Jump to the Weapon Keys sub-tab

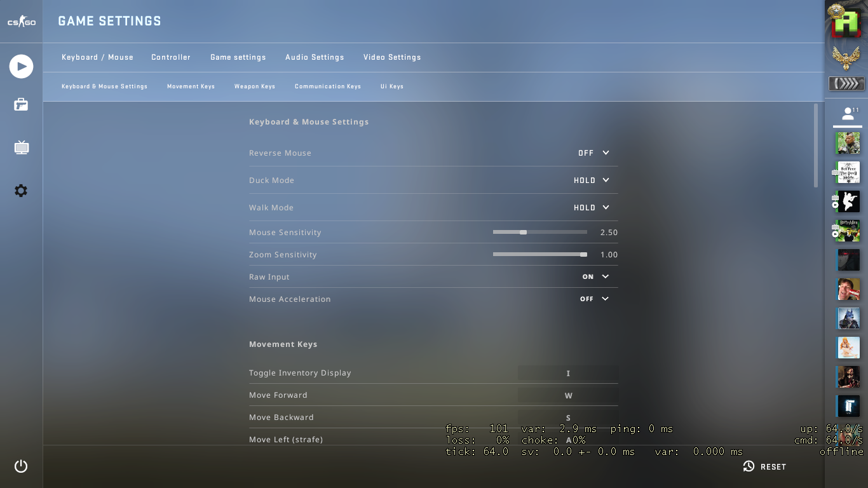pos(255,86)
